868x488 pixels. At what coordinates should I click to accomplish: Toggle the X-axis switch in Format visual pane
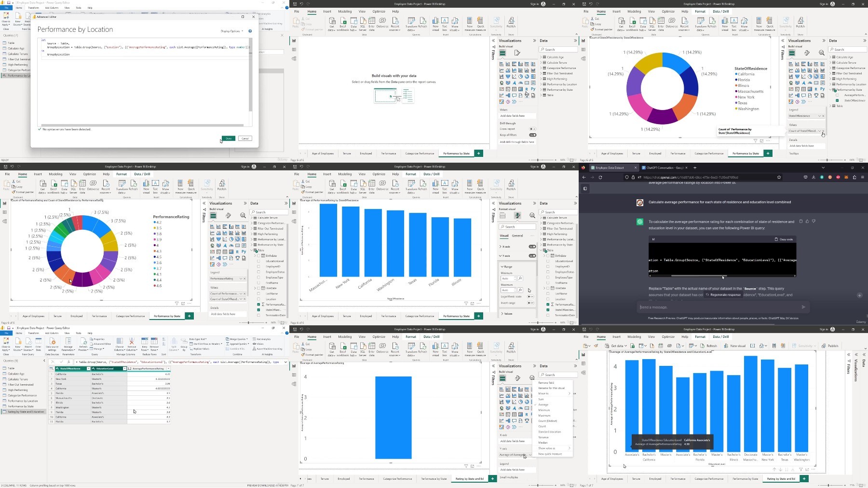[532, 247]
